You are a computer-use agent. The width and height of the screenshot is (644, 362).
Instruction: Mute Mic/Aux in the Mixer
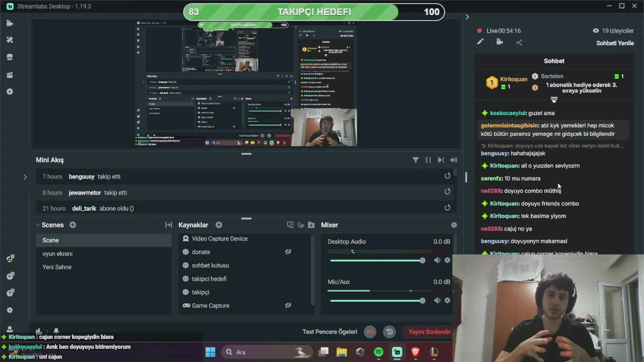point(437,300)
